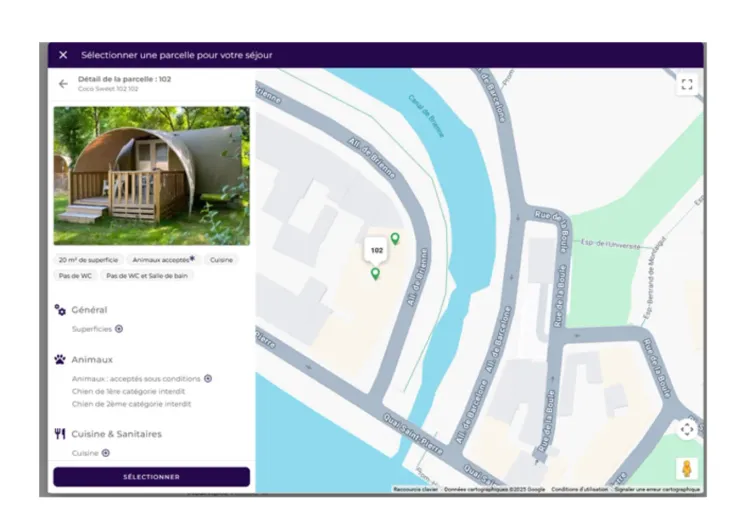Image resolution: width=750 pixels, height=528 pixels.
Task: Click the Street View pegman icon
Action: point(686,468)
